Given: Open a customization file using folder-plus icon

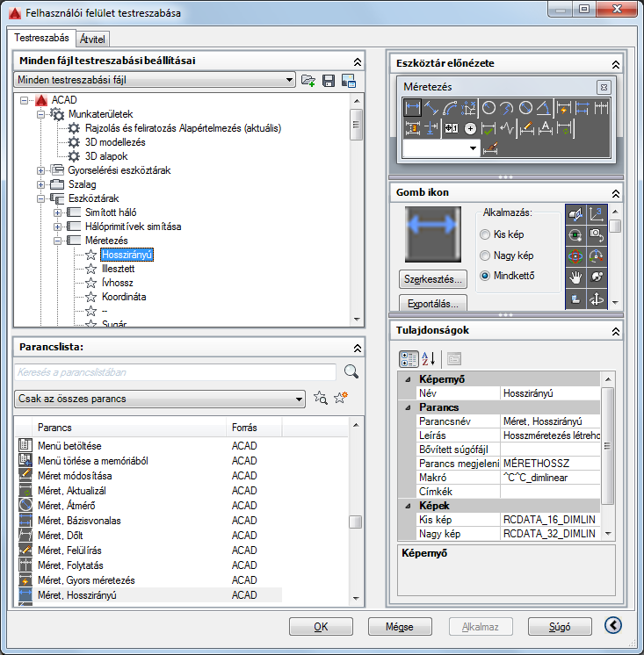Looking at the screenshot, I should [x=308, y=80].
